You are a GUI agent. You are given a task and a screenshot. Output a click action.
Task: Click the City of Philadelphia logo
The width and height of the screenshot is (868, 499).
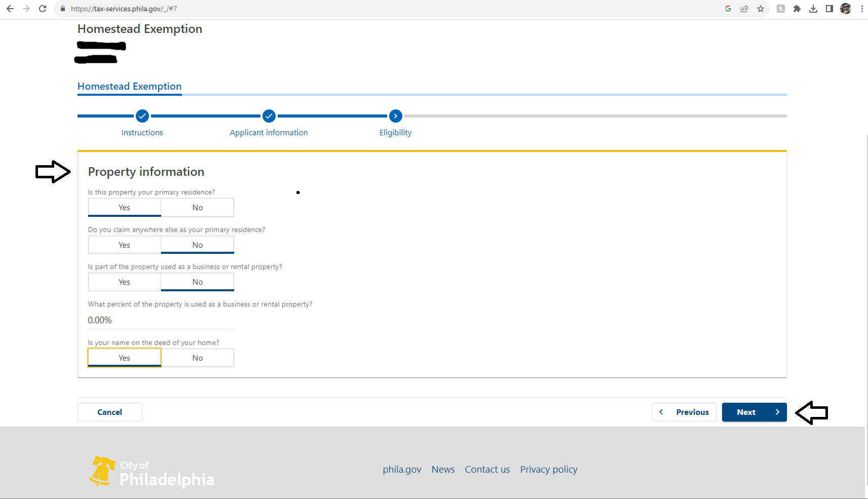click(x=152, y=472)
